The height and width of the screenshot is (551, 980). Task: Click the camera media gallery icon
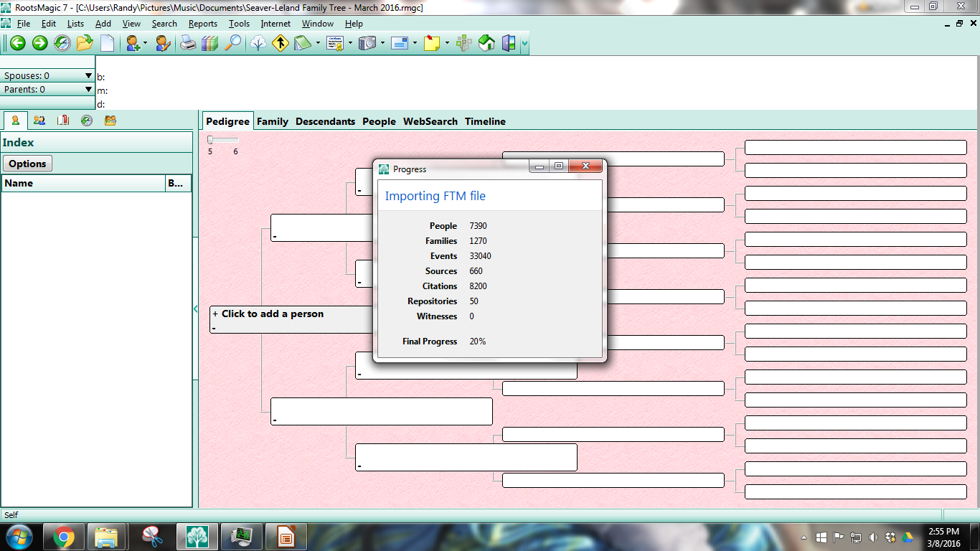click(x=367, y=43)
